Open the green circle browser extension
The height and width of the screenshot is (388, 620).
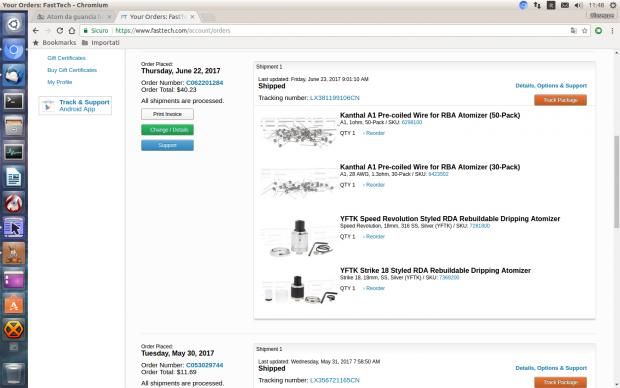[x=599, y=30]
